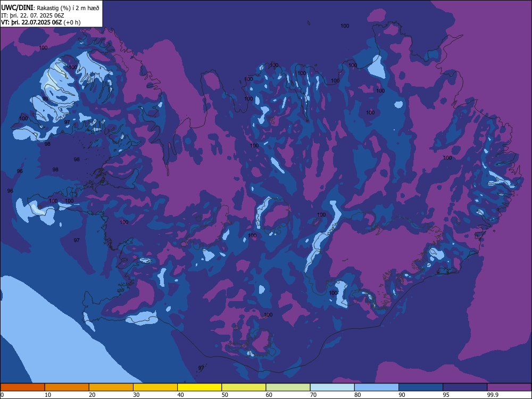The image size is (532, 399).
Task: Select the '40' legend tick label
Action: [x=180, y=395]
